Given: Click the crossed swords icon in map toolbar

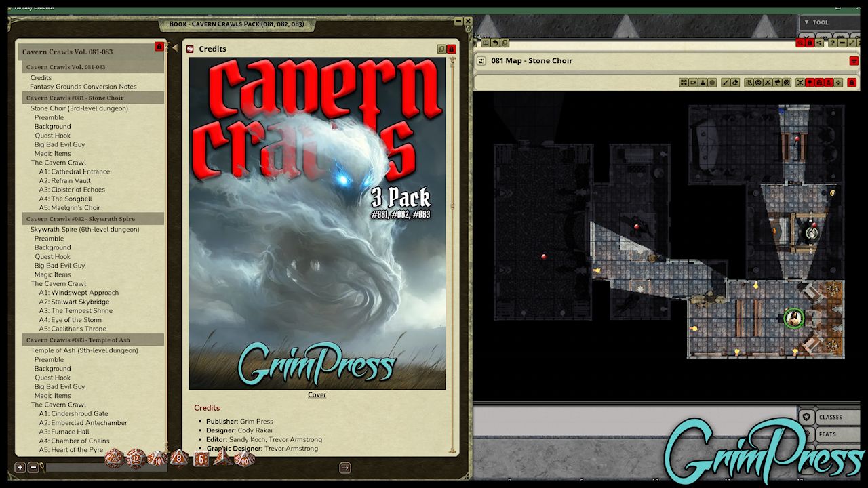Looking at the screenshot, I should tap(768, 83).
